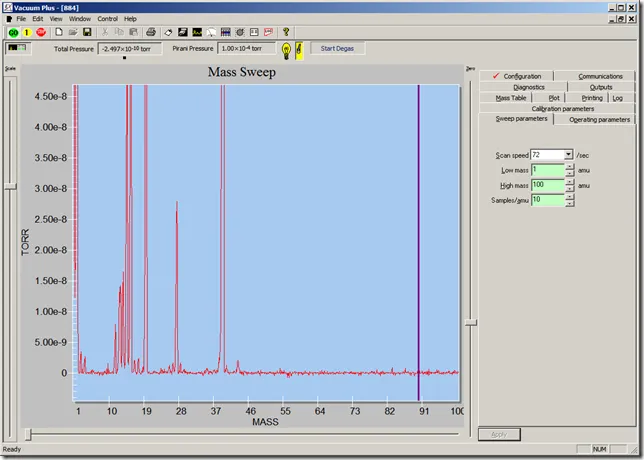Screen dimensions: 644x460
Task: Open the Control menu
Action: 108,19
